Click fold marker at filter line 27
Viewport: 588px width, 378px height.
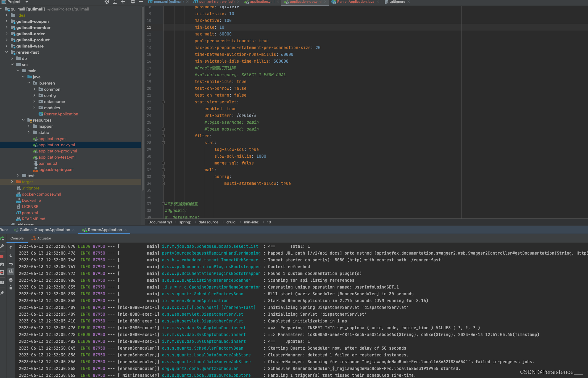pos(163,136)
